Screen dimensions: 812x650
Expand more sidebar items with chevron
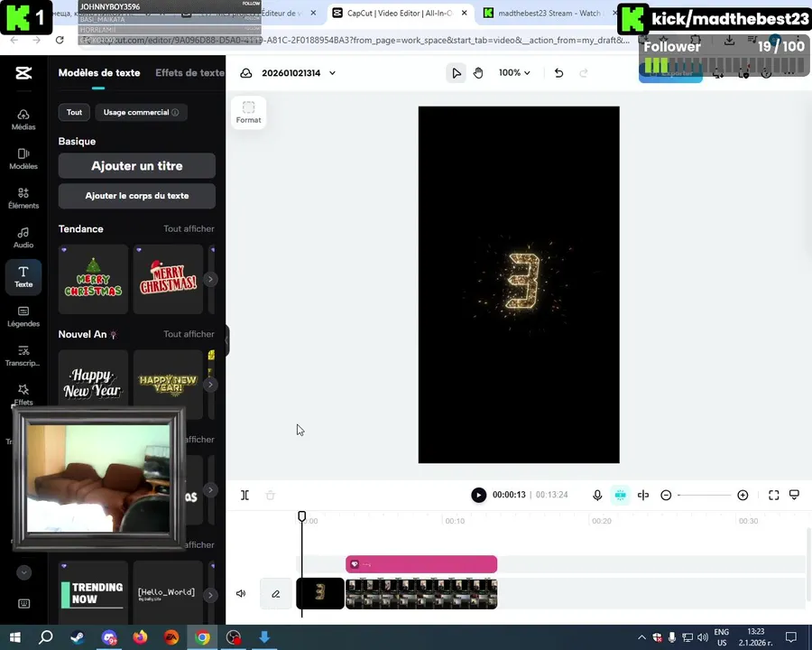[23, 572]
